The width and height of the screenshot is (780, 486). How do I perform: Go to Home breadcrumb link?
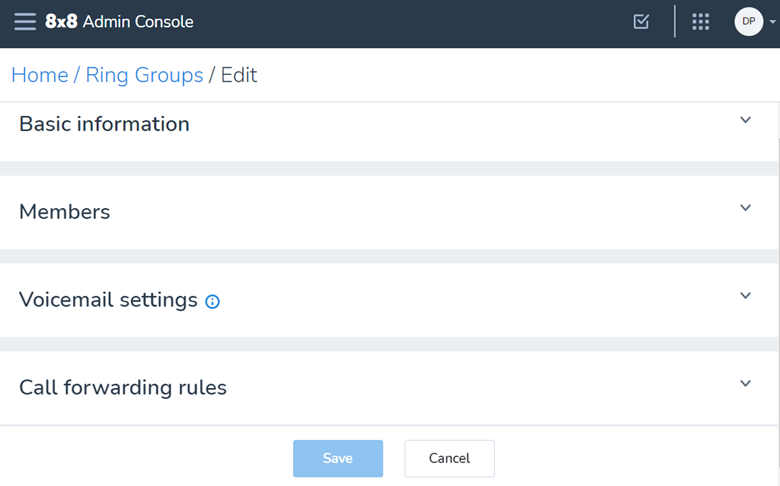(39, 75)
